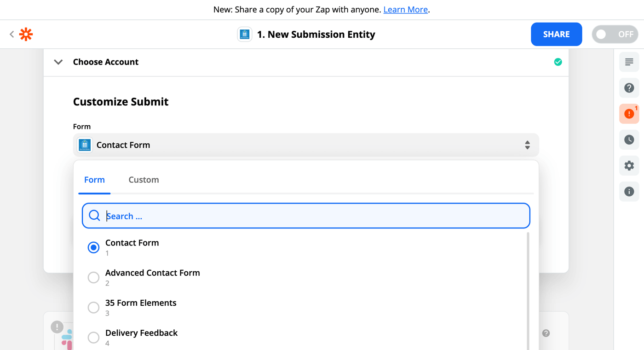Click inside the Search field

coord(306,216)
